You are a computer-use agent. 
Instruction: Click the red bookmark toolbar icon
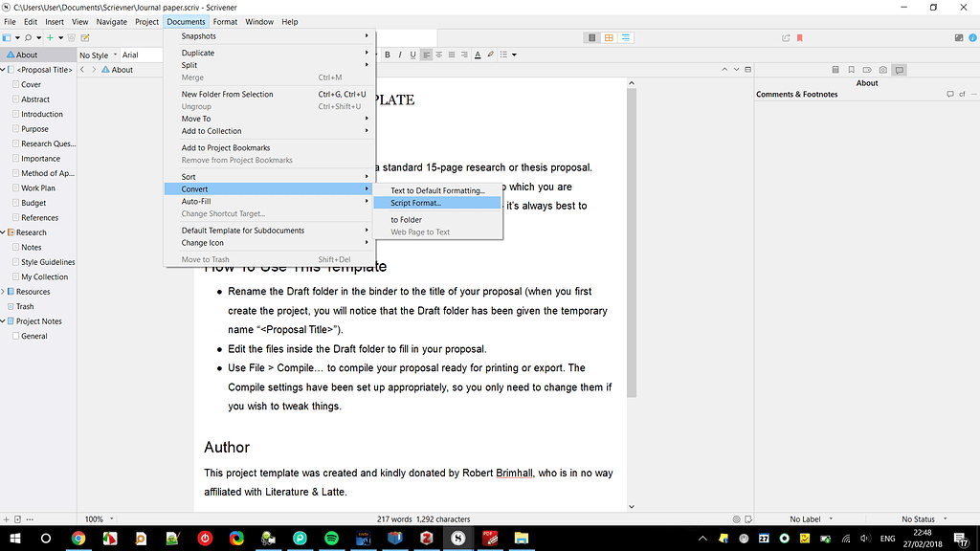(x=799, y=38)
